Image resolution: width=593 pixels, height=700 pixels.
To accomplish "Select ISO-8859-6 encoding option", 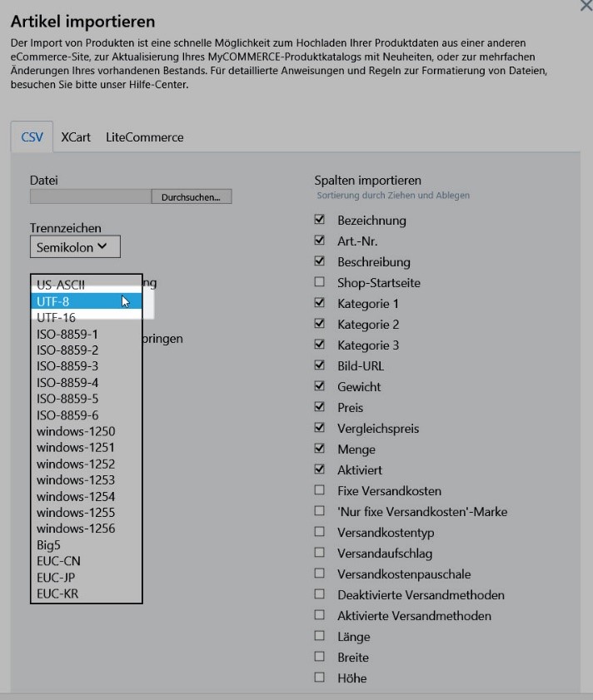I will pos(87,415).
